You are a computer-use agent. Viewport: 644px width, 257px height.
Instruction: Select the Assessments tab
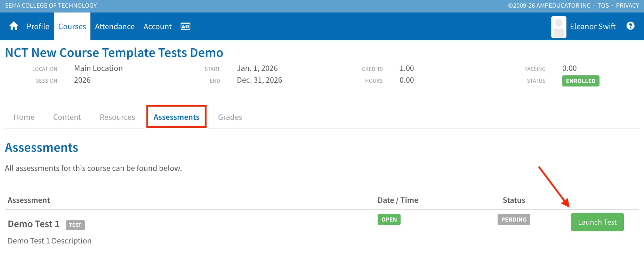click(176, 117)
